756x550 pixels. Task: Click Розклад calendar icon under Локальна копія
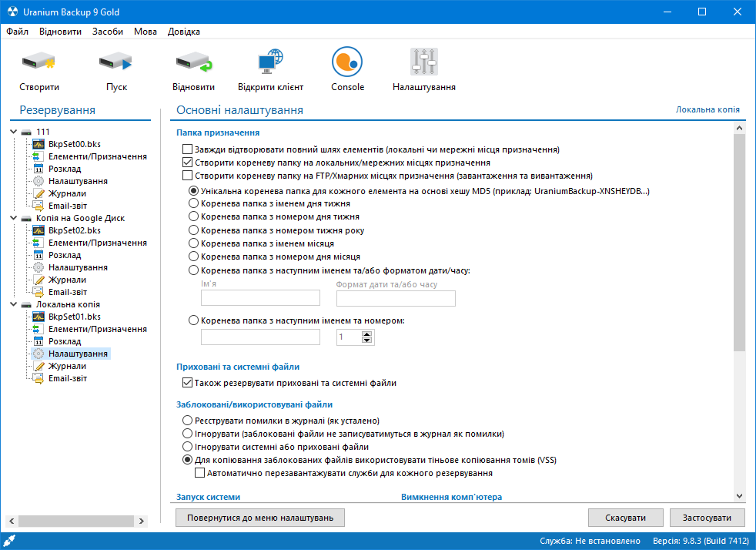click(x=38, y=341)
